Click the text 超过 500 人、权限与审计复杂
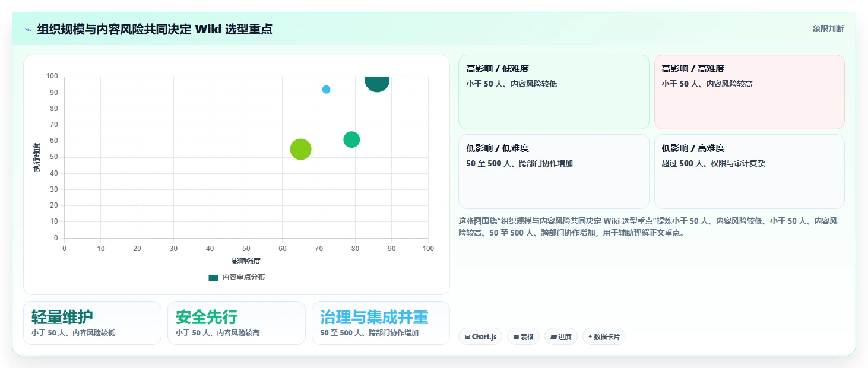 [714, 163]
